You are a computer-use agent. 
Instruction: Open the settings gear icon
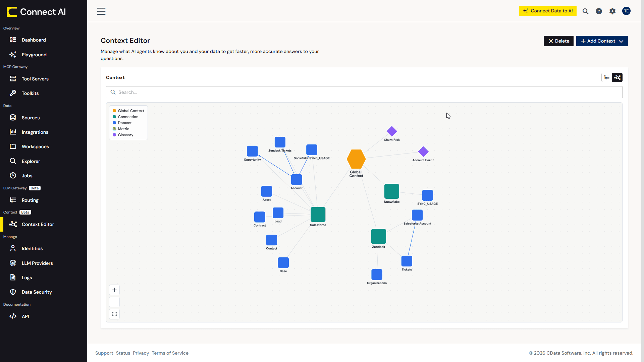[612, 11]
